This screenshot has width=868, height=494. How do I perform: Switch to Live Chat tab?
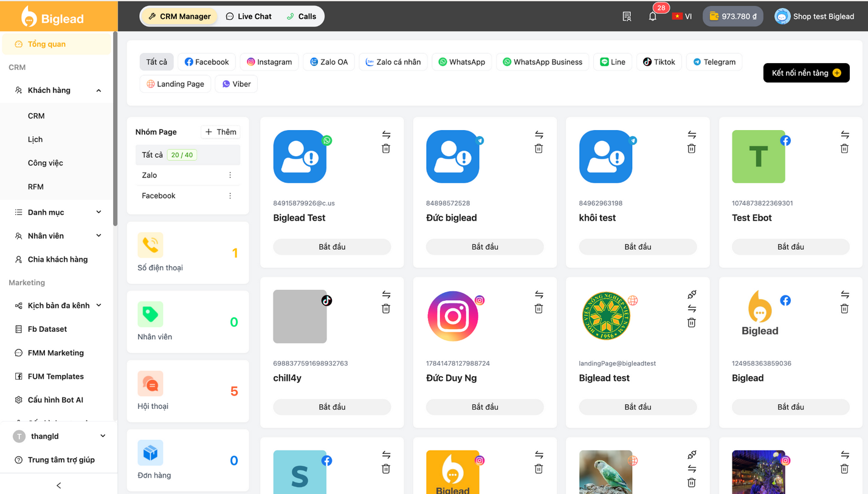click(x=249, y=16)
